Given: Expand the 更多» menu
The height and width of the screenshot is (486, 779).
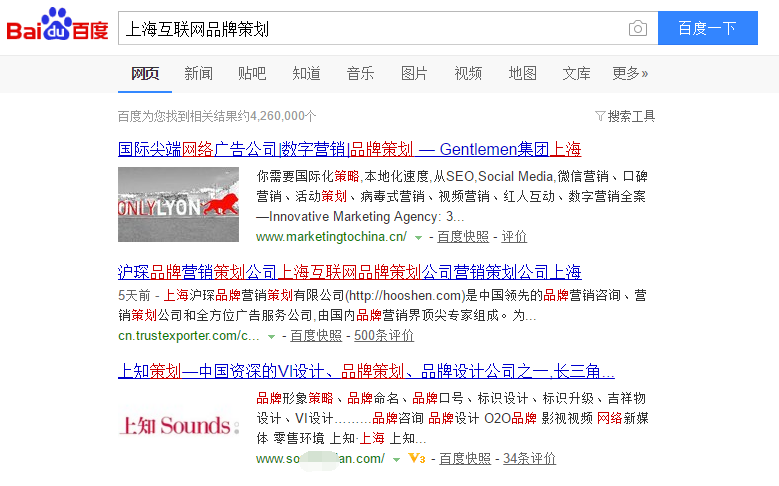Looking at the screenshot, I should pyautogui.click(x=630, y=74).
